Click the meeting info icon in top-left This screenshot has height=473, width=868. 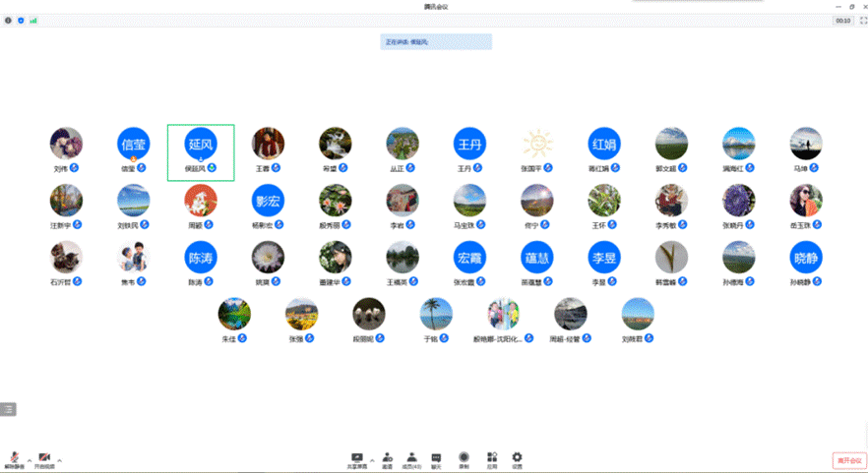click(x=9, y=20)
